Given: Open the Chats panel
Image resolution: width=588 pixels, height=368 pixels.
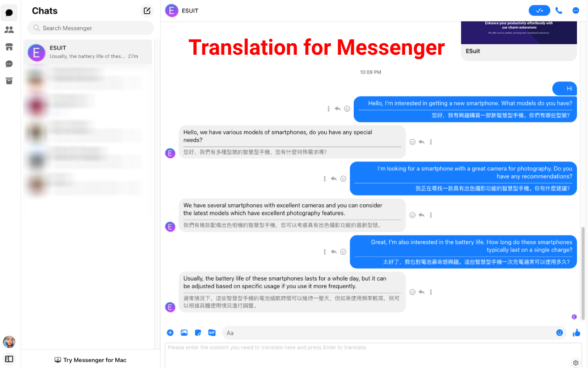Looking at the screenshot, I should pyautogui.click(x=9, y=12).
